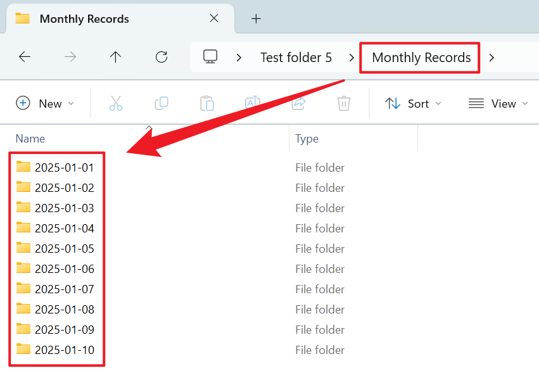This screenshot has height=392, width=539.
Task: Expand chevron after Monthly Records breadcrumb
Action: pyautogui.click(x=491, y=58)
